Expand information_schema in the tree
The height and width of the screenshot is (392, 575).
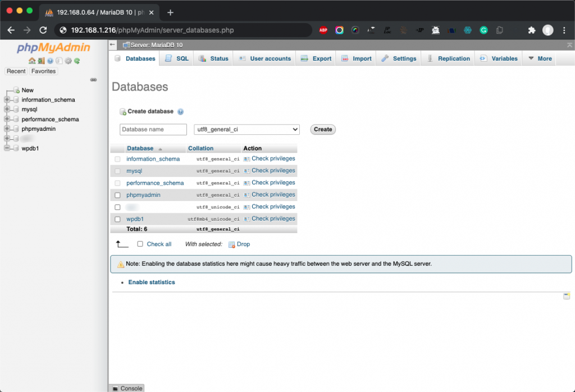click(7, 99)
